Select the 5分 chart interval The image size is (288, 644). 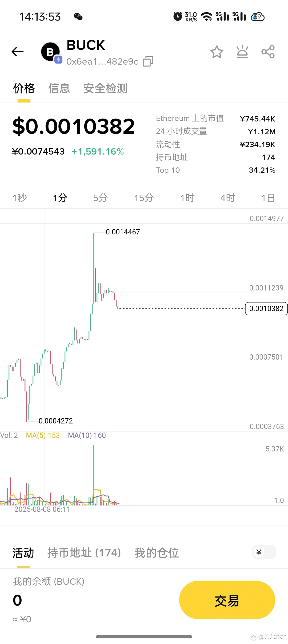pyautogui.click(x=100, y=198)
